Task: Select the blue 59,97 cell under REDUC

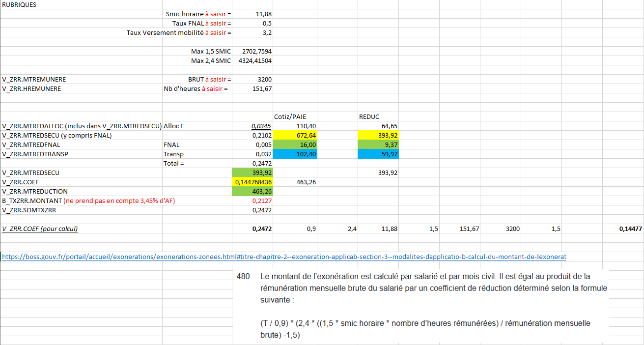Action: [379, 154]
